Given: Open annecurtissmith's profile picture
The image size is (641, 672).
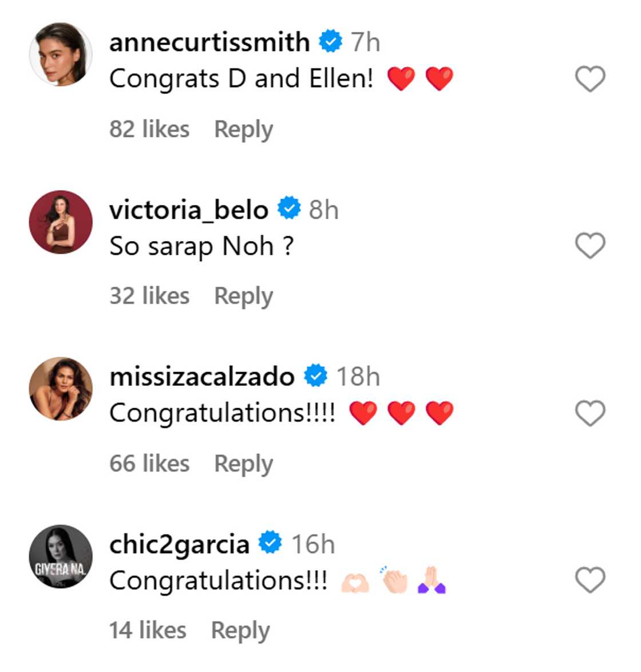Looking at the screenshot, I should click(x=61, y=54).
